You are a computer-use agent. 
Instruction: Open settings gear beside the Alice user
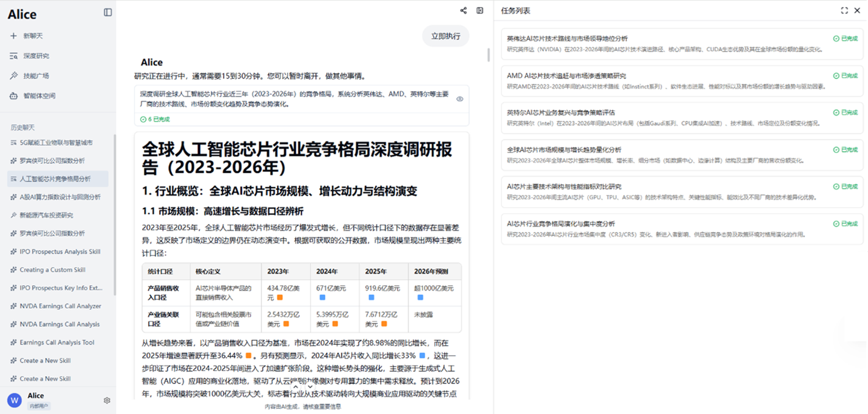pos(107,401)
